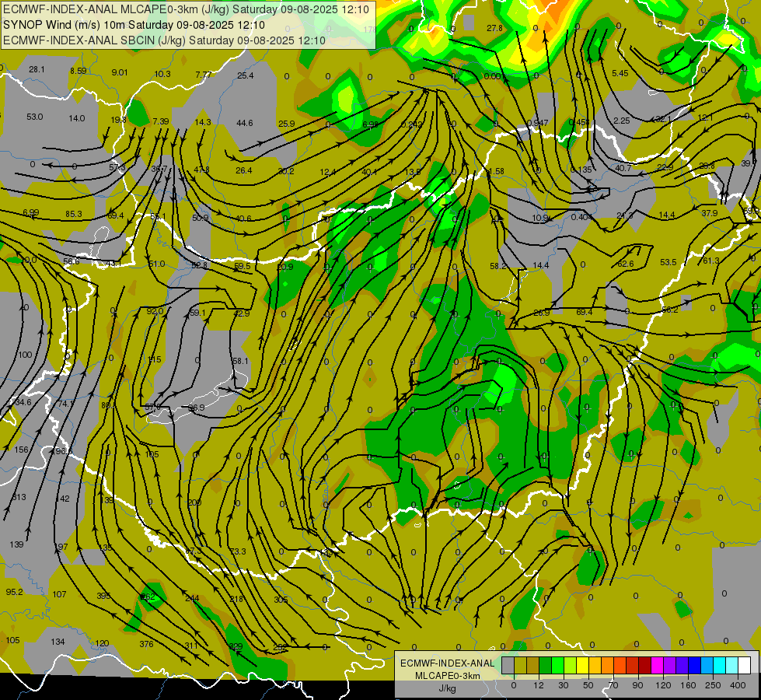Click the map value '62.6'
Image resolution: width=761 pixels, height=700 pixels.
click(x=626, y=264)
